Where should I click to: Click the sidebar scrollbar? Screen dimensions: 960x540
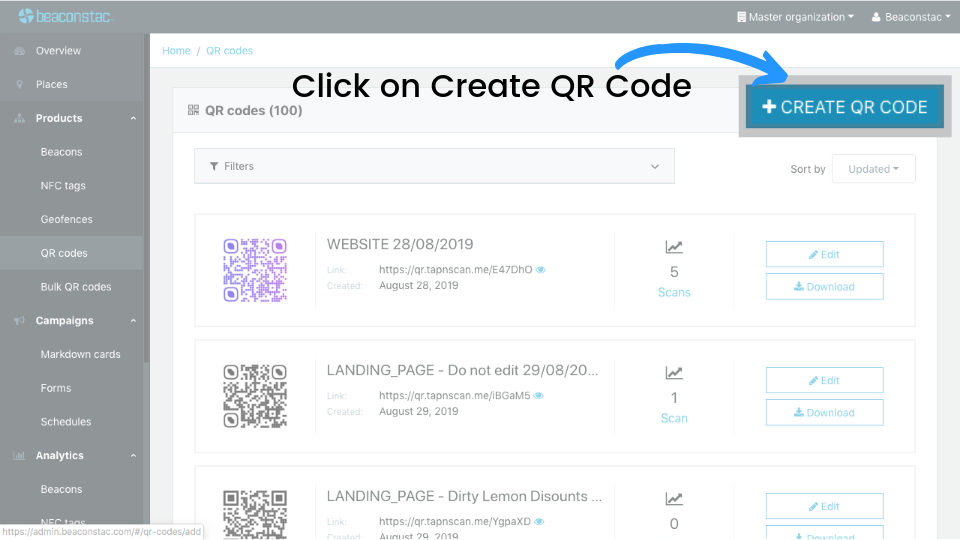[x=146, y=199]
